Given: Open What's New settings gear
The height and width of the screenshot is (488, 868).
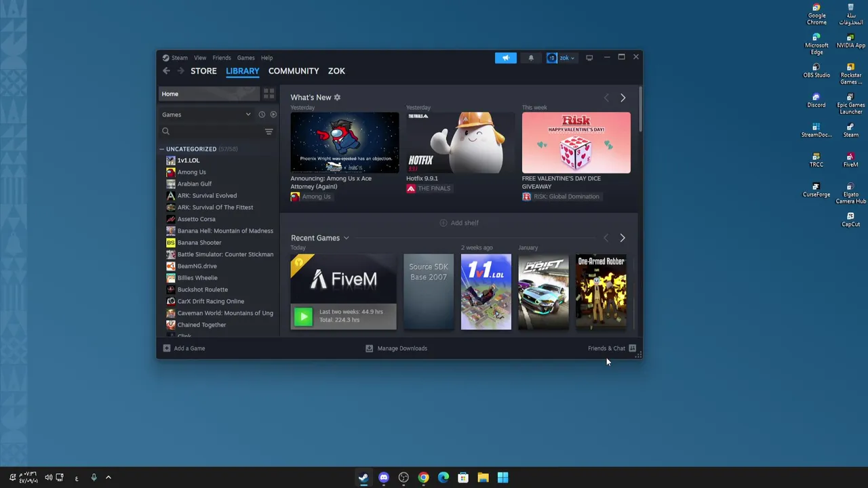Looking at the screenshot, I should (x=337, y=97).
